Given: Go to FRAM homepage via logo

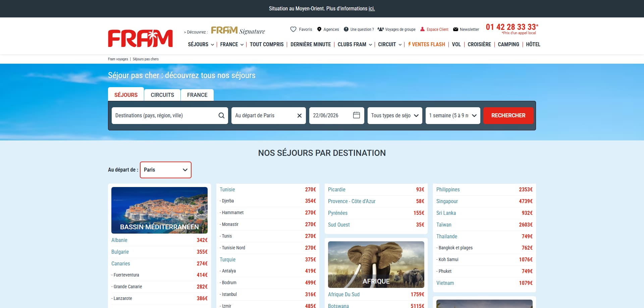Looking at the screenshot, I should point(140,38).
